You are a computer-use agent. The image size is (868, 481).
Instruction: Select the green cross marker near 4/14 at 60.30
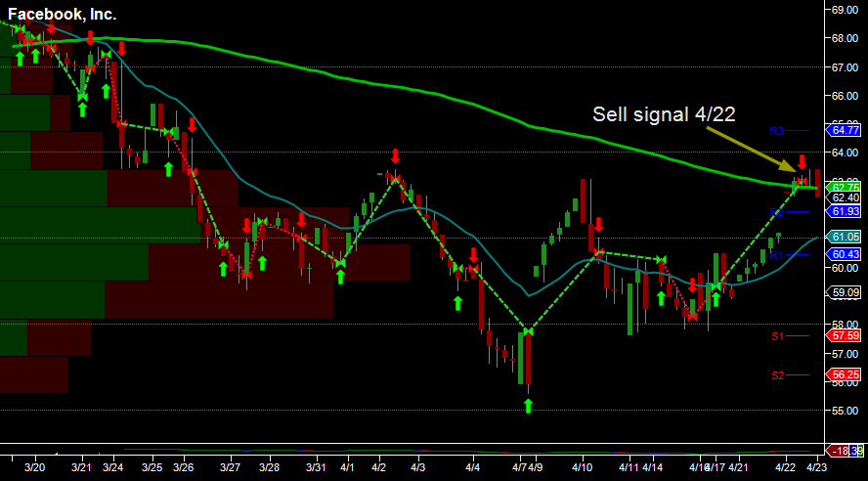pos(661,259)
